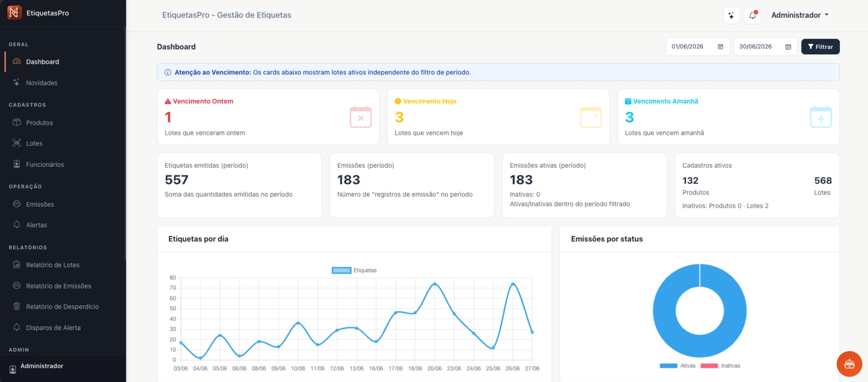Screen dimensions: 868x382
Task: Click the blue Ativas segment of donut chart
Action: click(x=665, y=310)
